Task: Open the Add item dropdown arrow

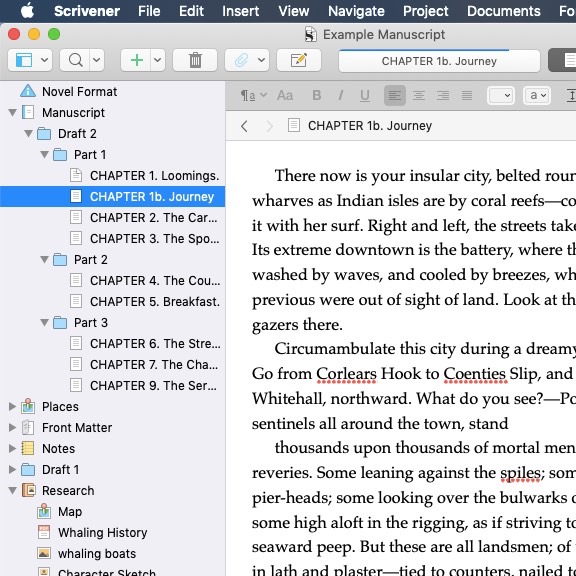Action: pos(158,60)
